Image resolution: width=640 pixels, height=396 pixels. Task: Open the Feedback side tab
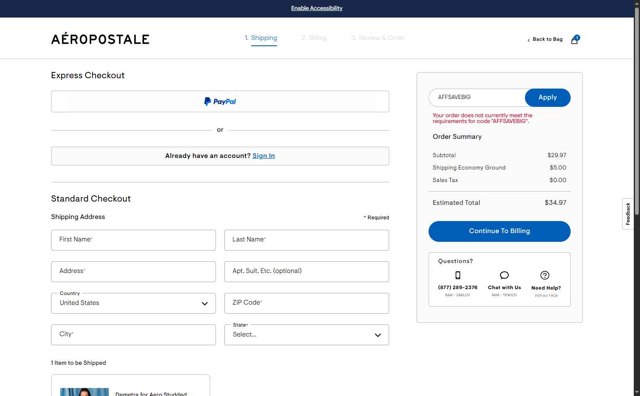[x=628, y=214]
